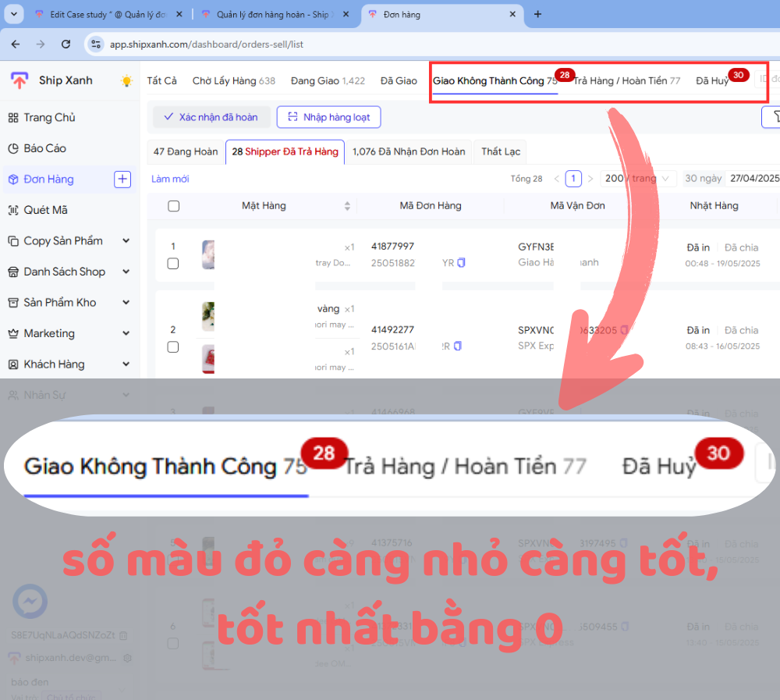
Task: Click the site info icon in address bar
Action: pyautogui.click(x=95, y=44)
